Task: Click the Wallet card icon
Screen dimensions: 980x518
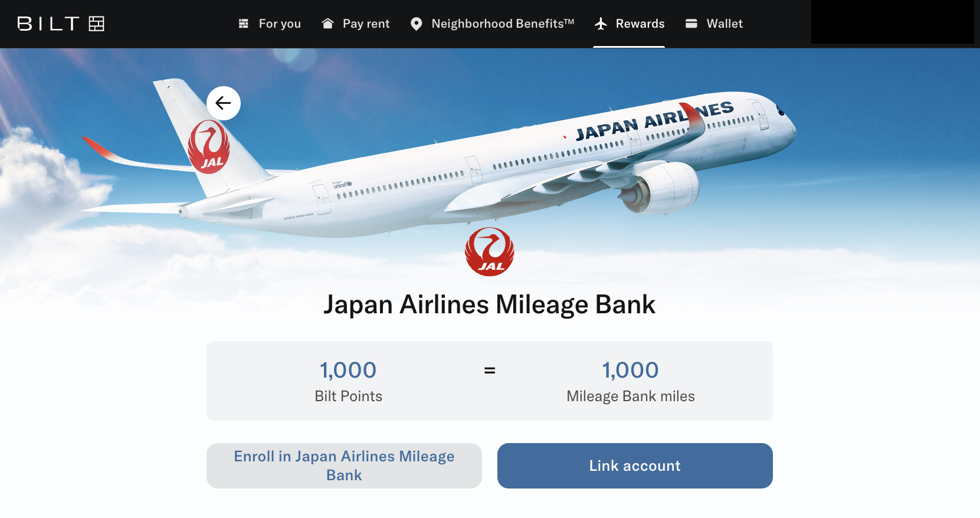Action: point(691,24)
